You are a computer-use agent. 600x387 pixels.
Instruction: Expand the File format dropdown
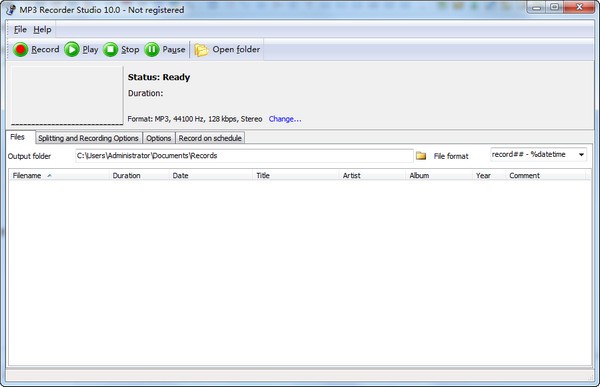coord(581,155)
